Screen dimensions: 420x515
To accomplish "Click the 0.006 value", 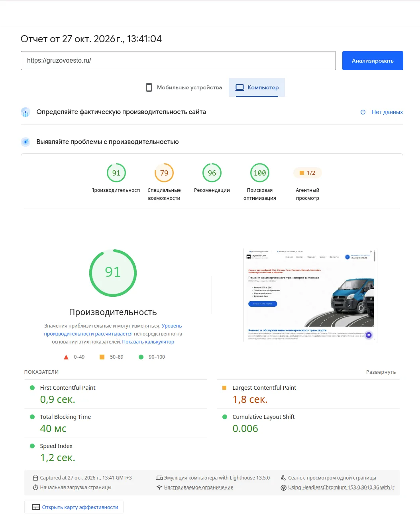I will coord(245,429).
